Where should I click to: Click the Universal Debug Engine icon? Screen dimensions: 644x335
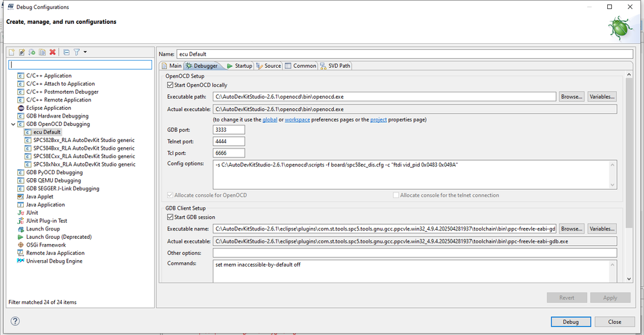[21, 261]
